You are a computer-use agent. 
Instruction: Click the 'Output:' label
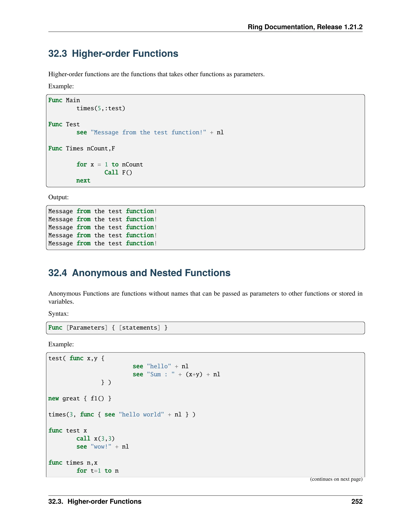(x=58, y=197)
